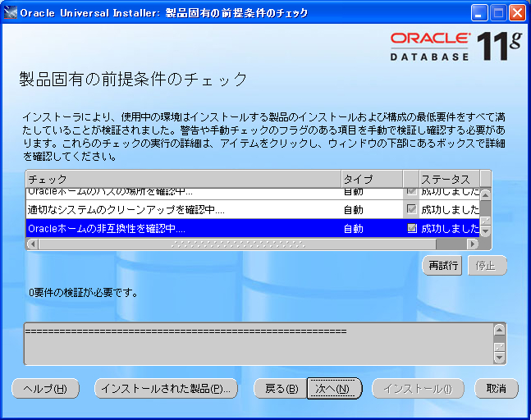The image size is (531, 420).
Task: Toggle checkbox in partially visible Oracleホームのパス row
Action: 411,192
